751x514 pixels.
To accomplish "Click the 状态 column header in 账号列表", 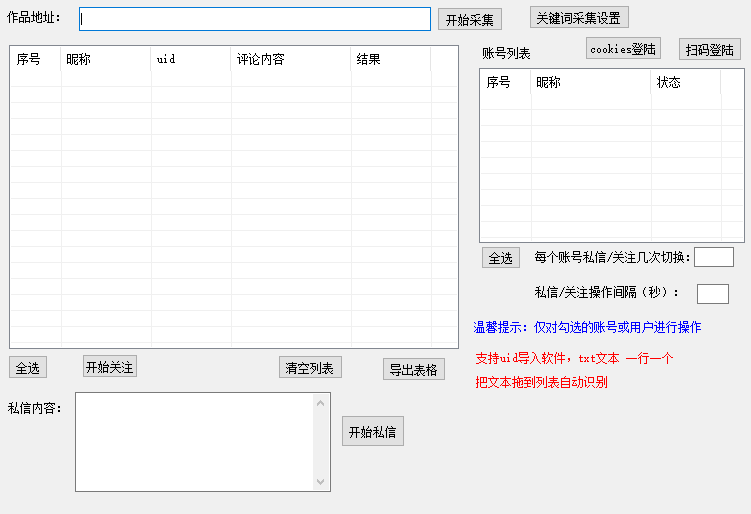I will (x=685, y=83).
